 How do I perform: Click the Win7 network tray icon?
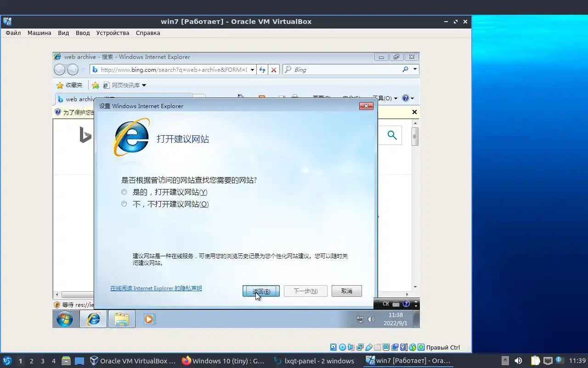360,319
